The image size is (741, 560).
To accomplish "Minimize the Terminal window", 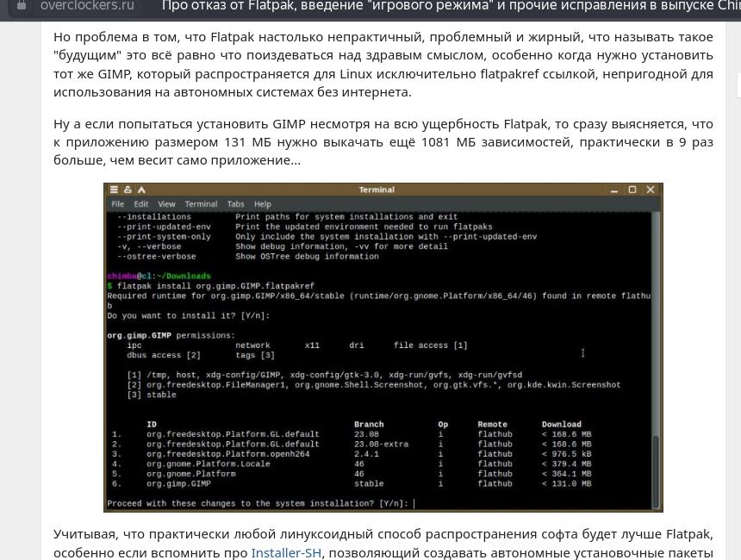I will (614, 190).
